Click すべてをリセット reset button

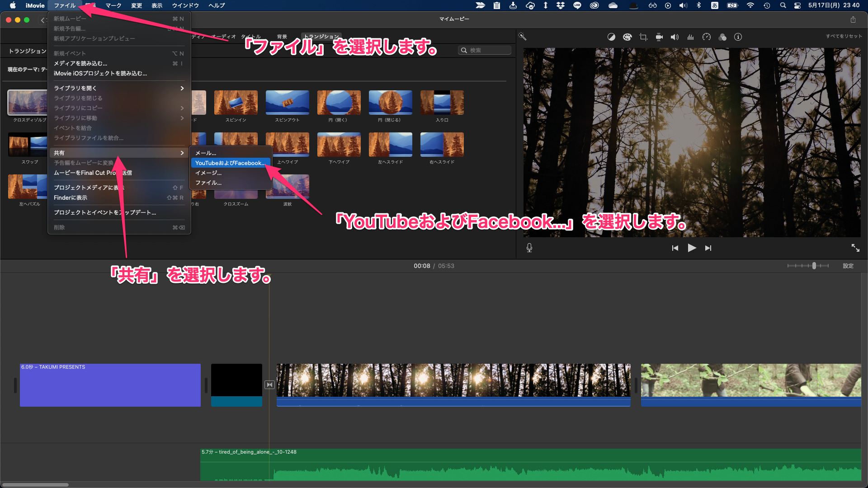click(x=844, y=36)
